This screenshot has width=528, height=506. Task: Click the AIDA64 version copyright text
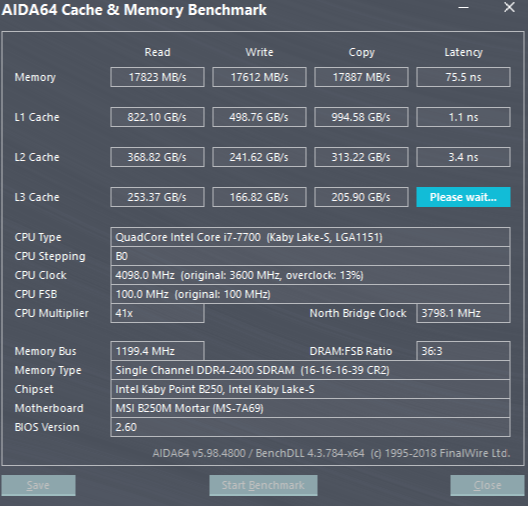coord(331,453)
